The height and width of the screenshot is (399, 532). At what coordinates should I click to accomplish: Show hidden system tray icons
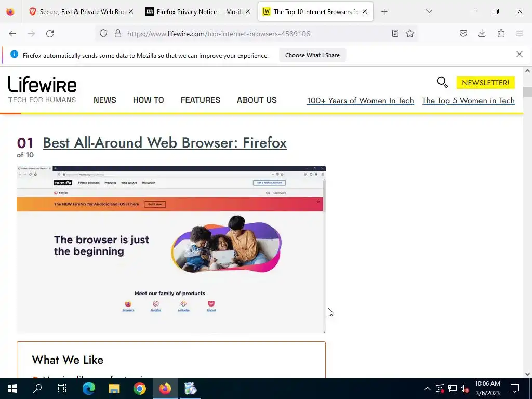pos(427,389)
